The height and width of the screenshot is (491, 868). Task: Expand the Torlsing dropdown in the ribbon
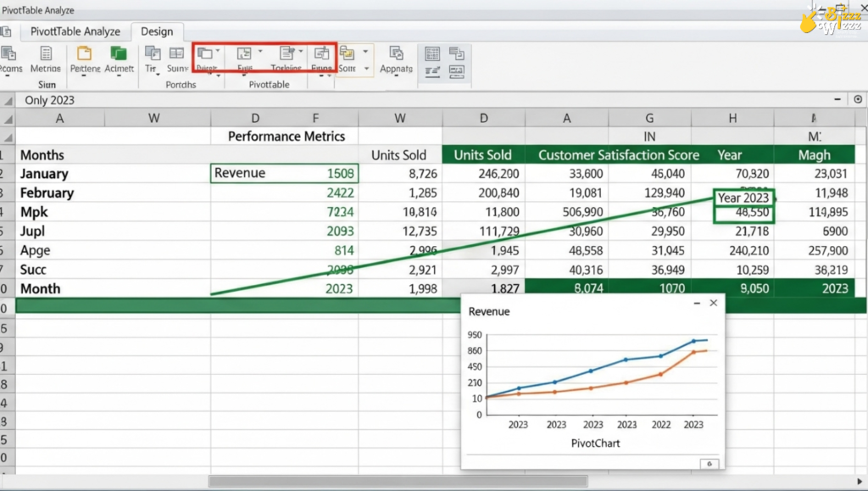point(301,51)
